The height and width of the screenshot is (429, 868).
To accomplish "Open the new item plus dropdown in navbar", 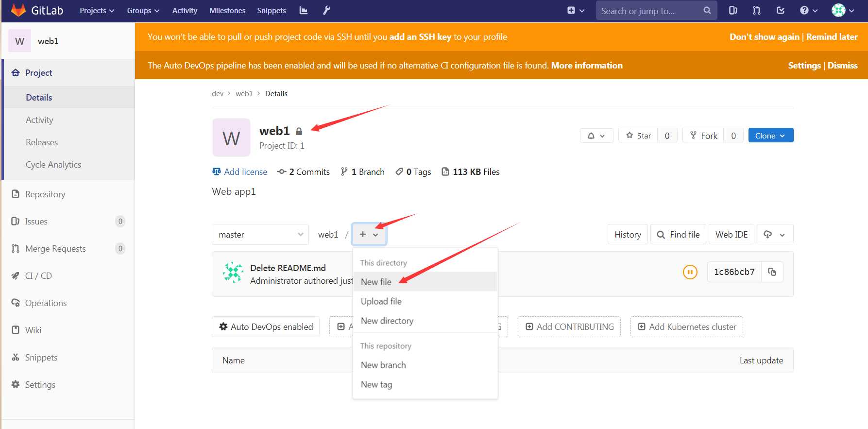I will point(576,10).
